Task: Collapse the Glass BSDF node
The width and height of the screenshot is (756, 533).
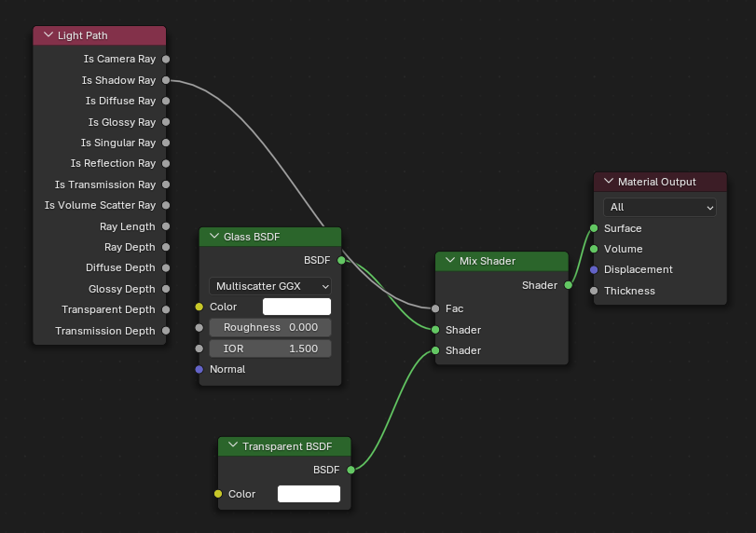Action: pyautogui.click(x=214, y=237)
